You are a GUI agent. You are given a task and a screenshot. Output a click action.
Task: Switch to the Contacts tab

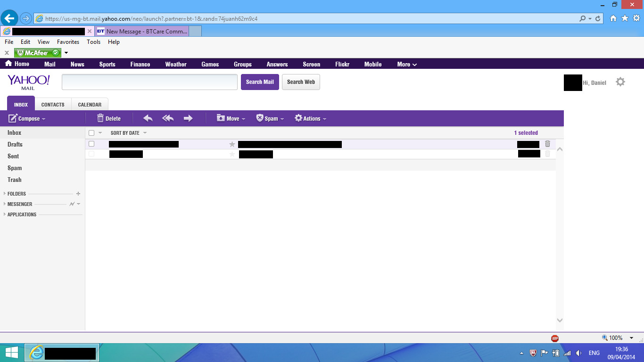coord(53,105)
